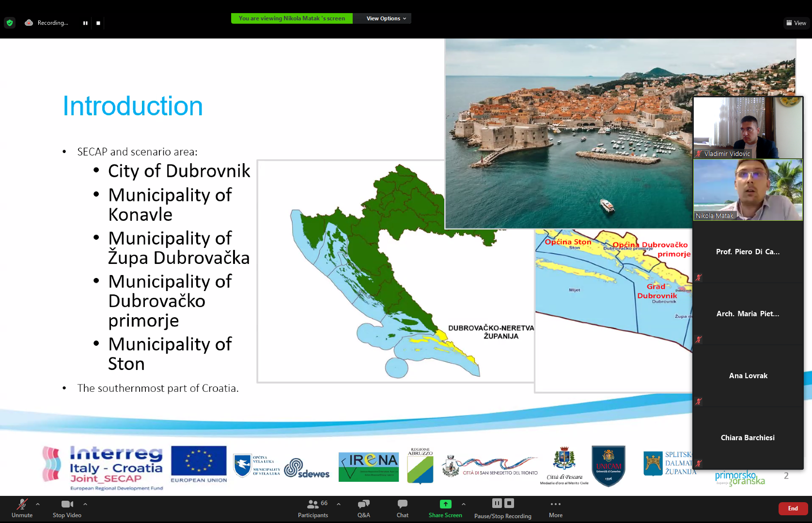
Task: Unmute the microphone
Action: coord(22,508)
